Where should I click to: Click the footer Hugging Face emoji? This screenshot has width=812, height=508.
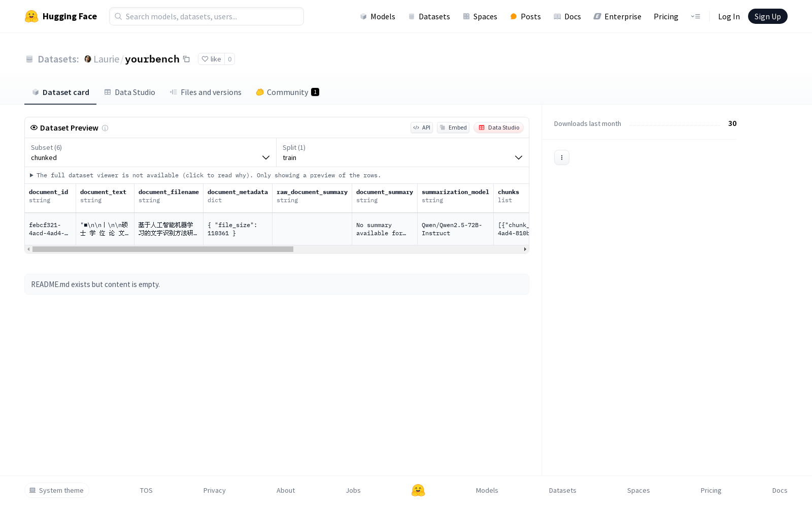[418, 490]
